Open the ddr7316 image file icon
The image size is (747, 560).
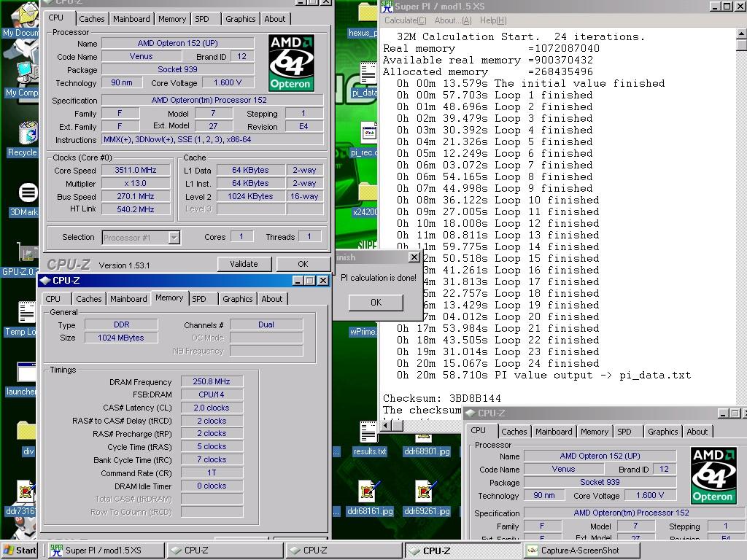pos(26,492)
